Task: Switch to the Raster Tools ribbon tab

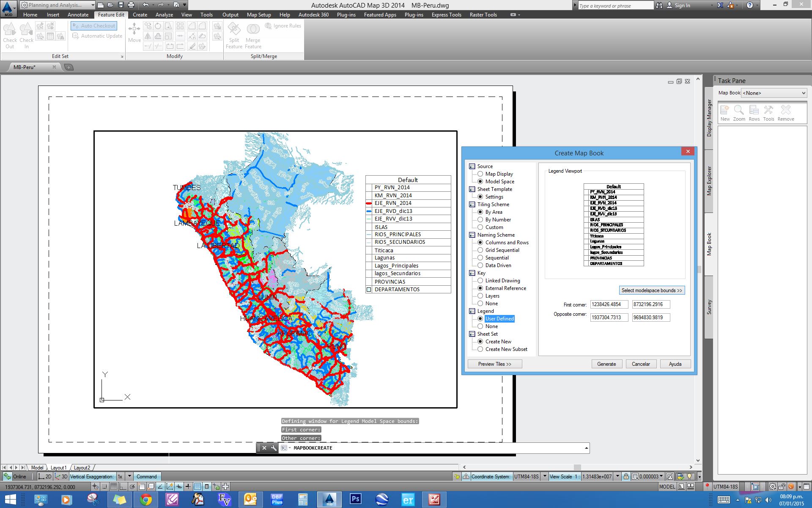Action: pyautogui.click(x=483, y=14)
